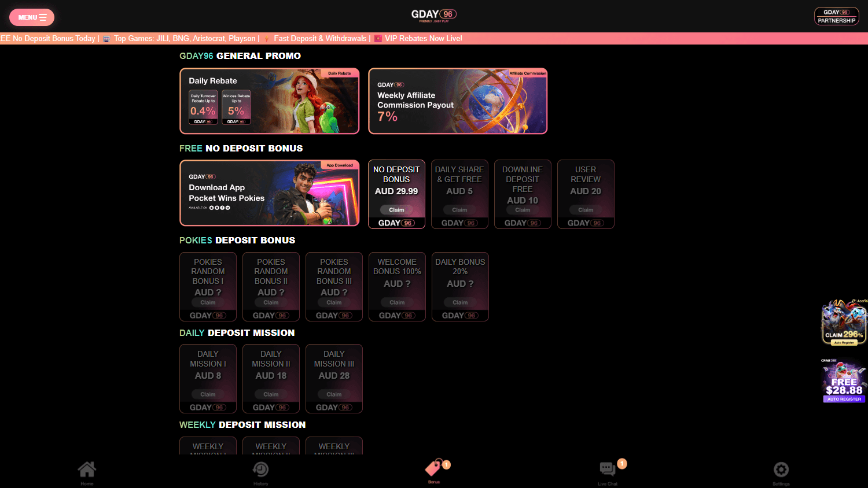
Task: Open the GDAY96 Partnership badge
Action: [x=836, y=16]
